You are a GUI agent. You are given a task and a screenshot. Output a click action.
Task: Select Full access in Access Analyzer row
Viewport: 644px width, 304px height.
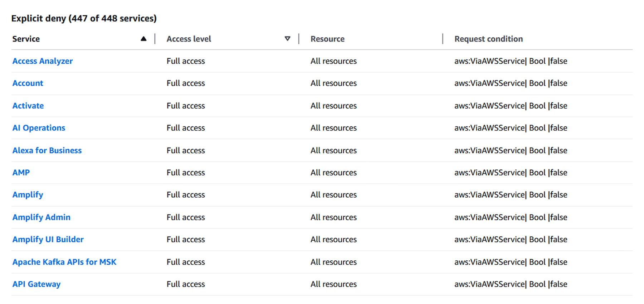point(186,61)
